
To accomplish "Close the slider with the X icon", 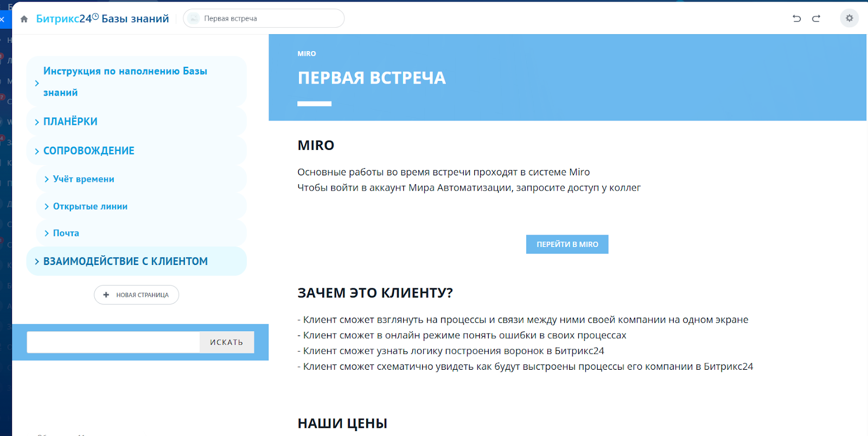I will click(x=2, y=19).
